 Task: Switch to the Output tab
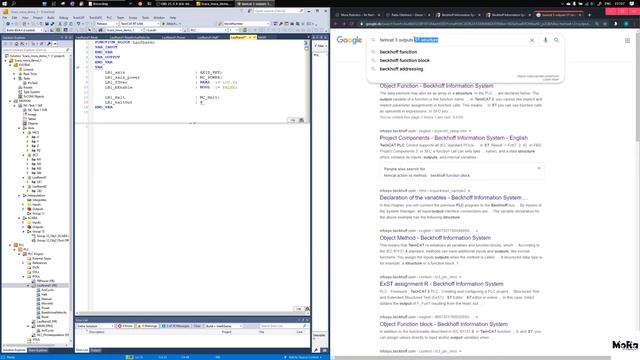pos(96,350)
